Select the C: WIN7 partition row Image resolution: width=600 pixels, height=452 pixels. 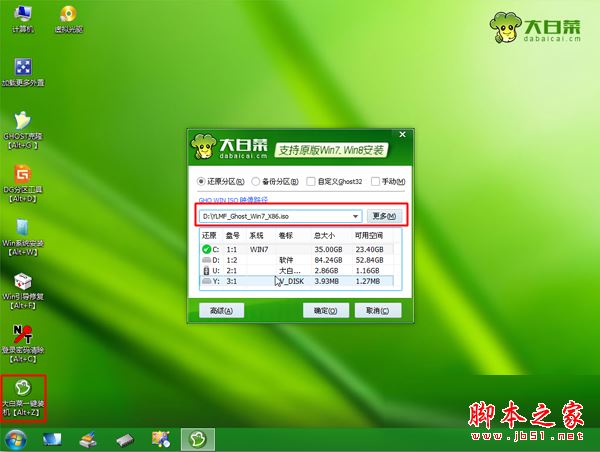point(300,248)
